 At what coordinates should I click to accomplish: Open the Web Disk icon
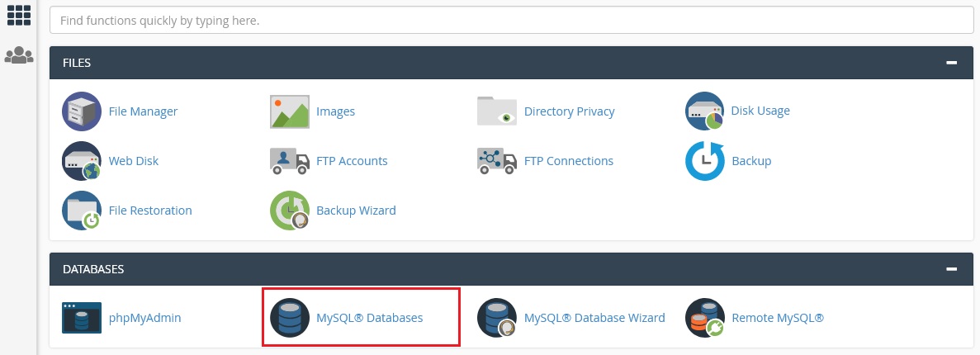pos(81,161)
